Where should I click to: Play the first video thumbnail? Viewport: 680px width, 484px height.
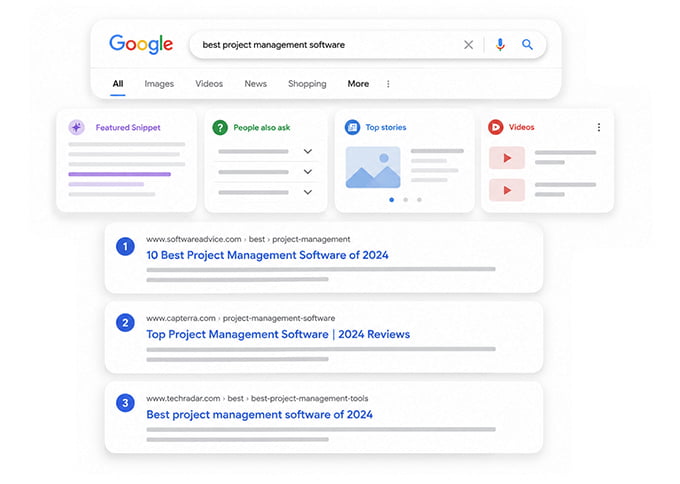(507, 158)
